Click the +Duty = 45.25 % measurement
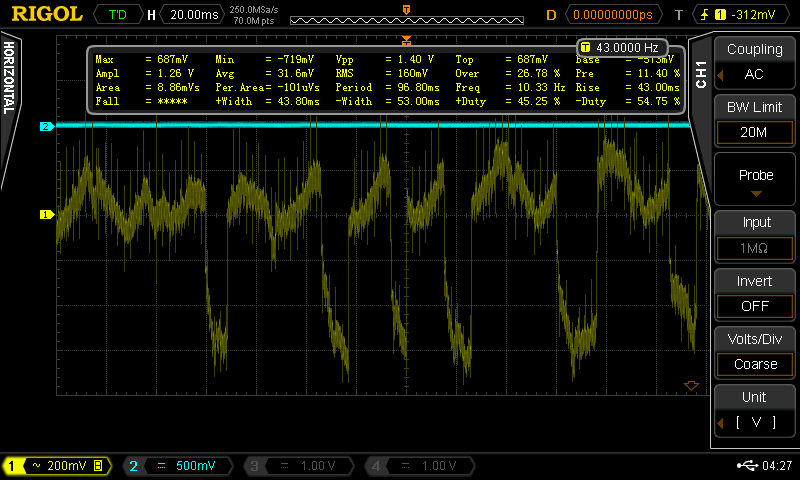The width and height of the screenshot is (800, 480). coord(508,101)
